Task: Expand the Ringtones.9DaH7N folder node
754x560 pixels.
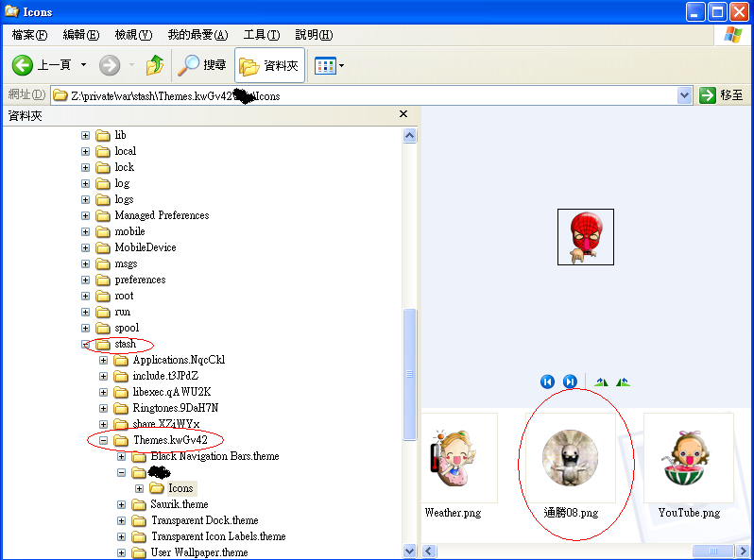Action: click(104, 408)
